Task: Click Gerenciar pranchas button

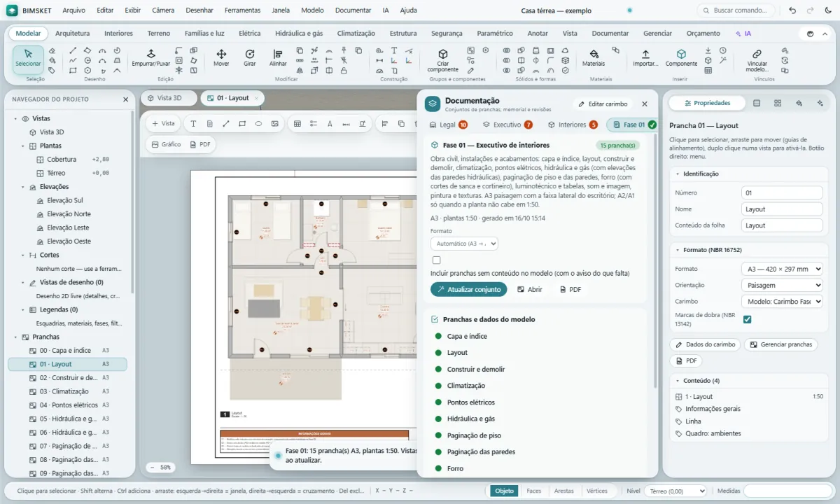Action: click(780, 344)
